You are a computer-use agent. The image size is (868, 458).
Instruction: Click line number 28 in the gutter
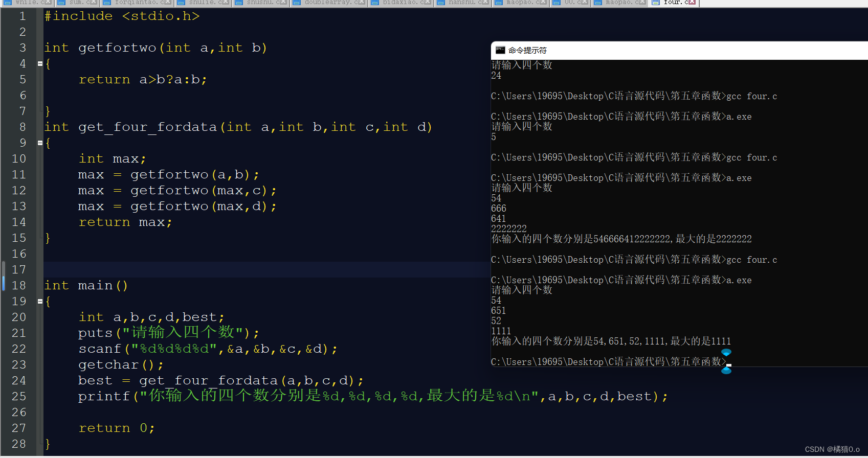pos(19,444)
